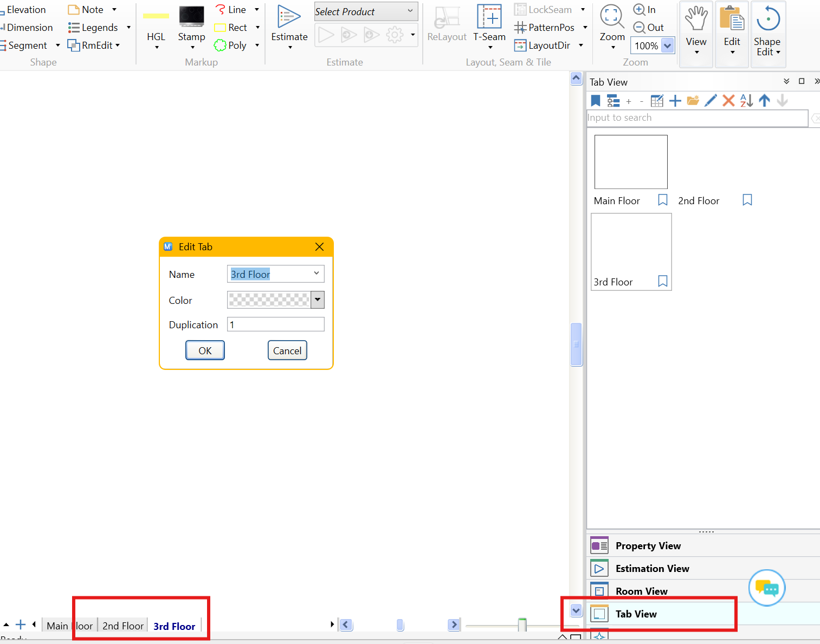Expand the Legends dropdown arrow

[x=128, y=28]
